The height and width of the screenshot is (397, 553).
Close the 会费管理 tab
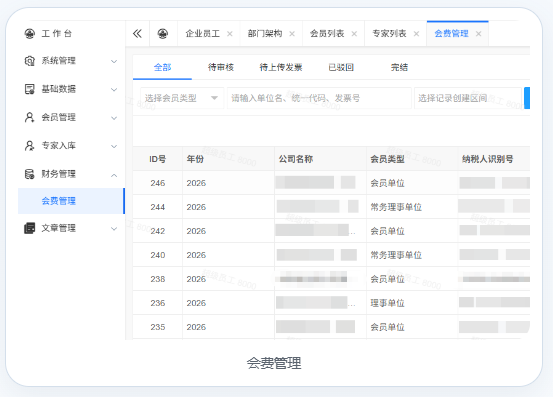tap(479, 34)
